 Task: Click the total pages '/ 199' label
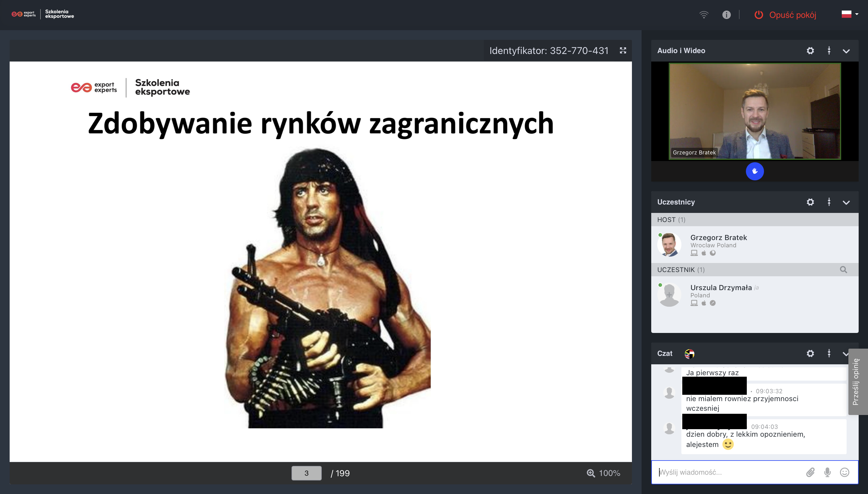tap(340, 473)
